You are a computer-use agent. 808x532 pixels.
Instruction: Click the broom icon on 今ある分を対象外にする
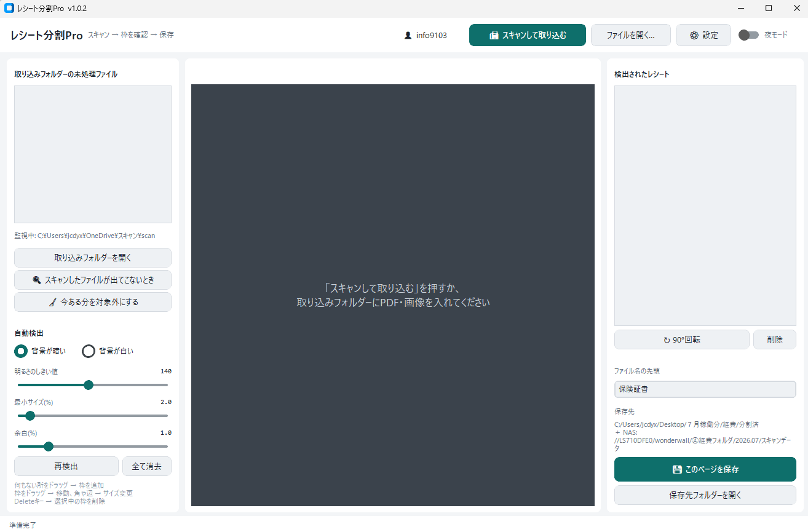click(53, 302)
